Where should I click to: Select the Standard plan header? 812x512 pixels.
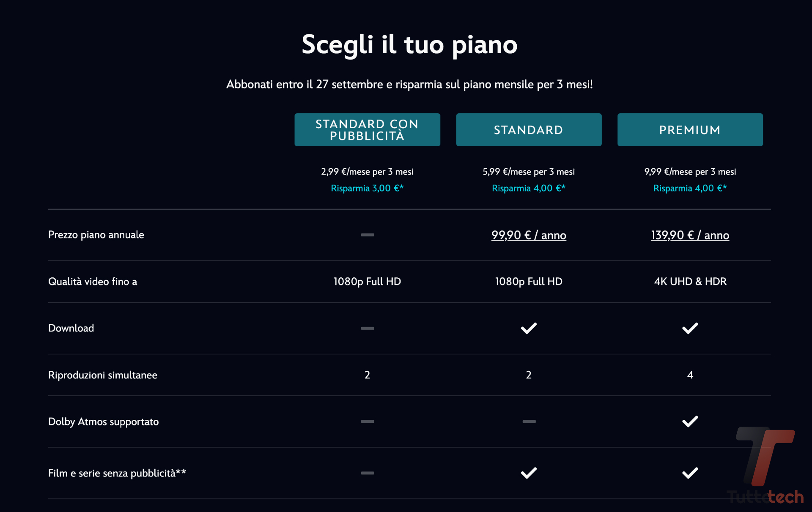click(x=529, y=130)
